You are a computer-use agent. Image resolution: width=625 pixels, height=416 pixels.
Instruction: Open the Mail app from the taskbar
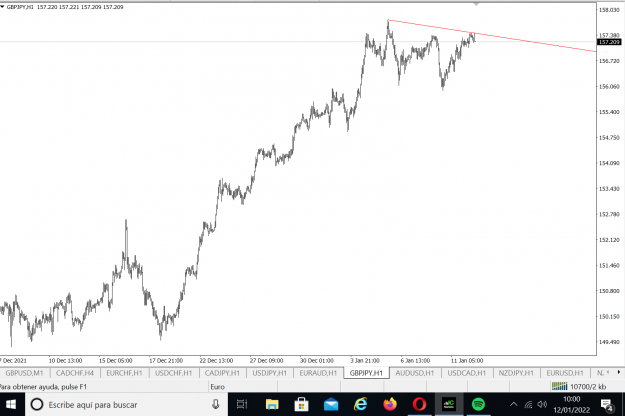[x=331, y=405]
